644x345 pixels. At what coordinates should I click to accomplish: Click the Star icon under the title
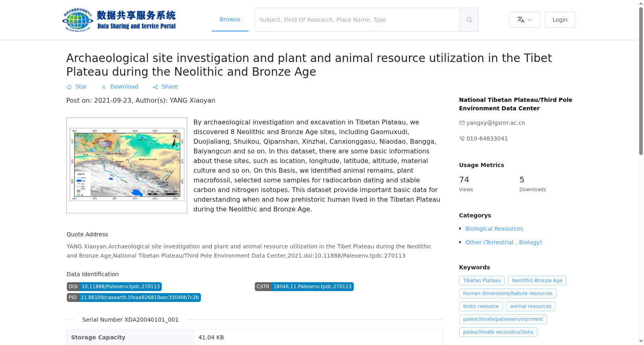(69, 87)
